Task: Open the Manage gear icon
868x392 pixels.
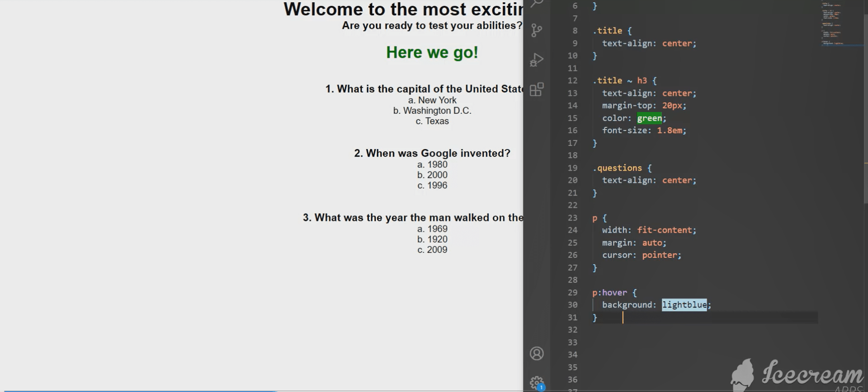Action: [537, 383]
